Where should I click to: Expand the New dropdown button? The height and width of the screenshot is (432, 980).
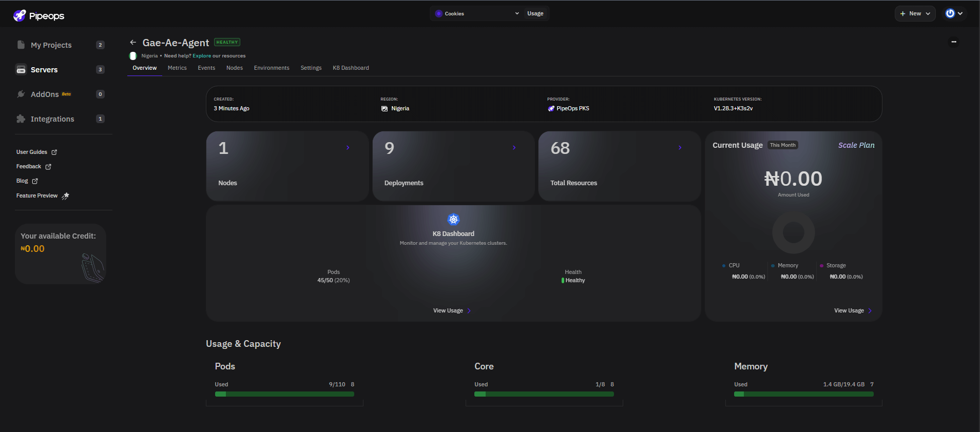[915, 14]
